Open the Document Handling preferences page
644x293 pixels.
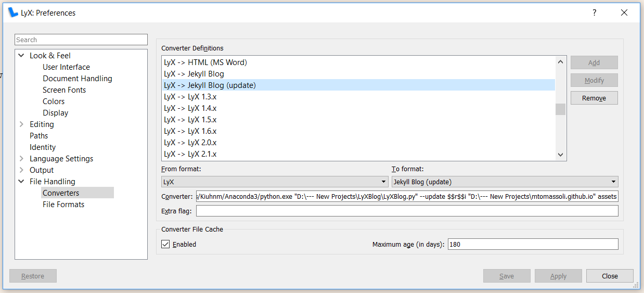(78, 79)
